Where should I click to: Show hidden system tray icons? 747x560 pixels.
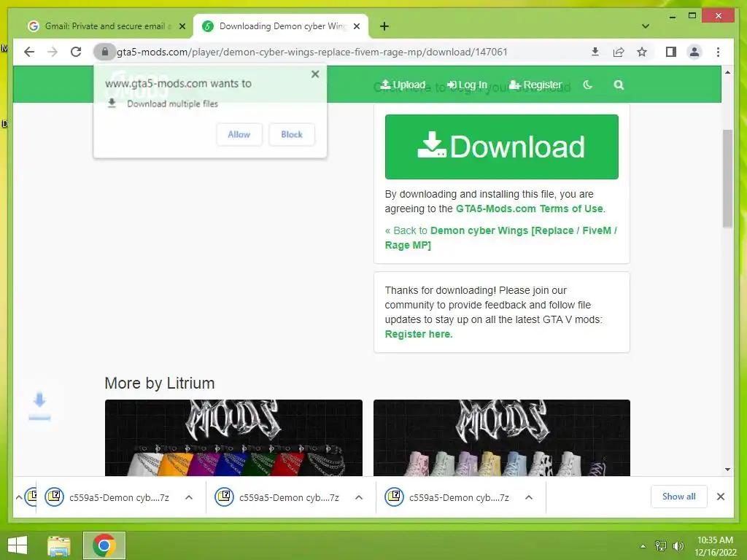[x=643, y=545]
